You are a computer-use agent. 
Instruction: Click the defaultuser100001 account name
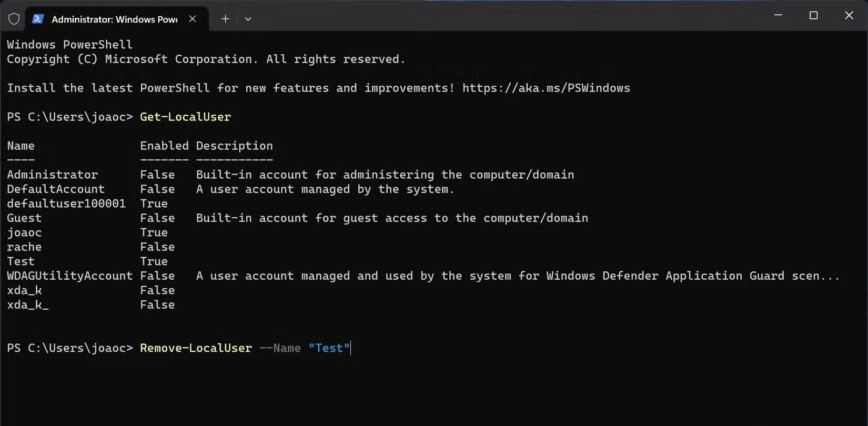tap(66, 204)
